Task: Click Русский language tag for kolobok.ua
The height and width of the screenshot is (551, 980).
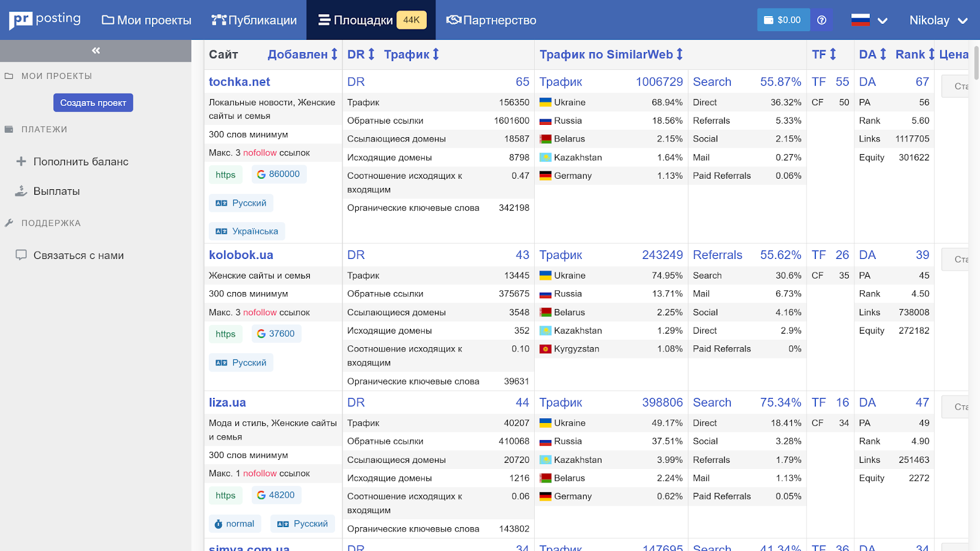Action: [241, 362]
